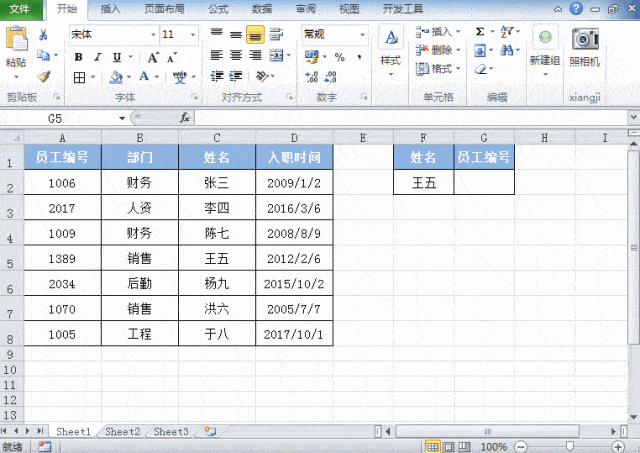Image resolution: width=640 pixels, height=453 pixels.
Task: Decrease indent
Action: [216, 76]
